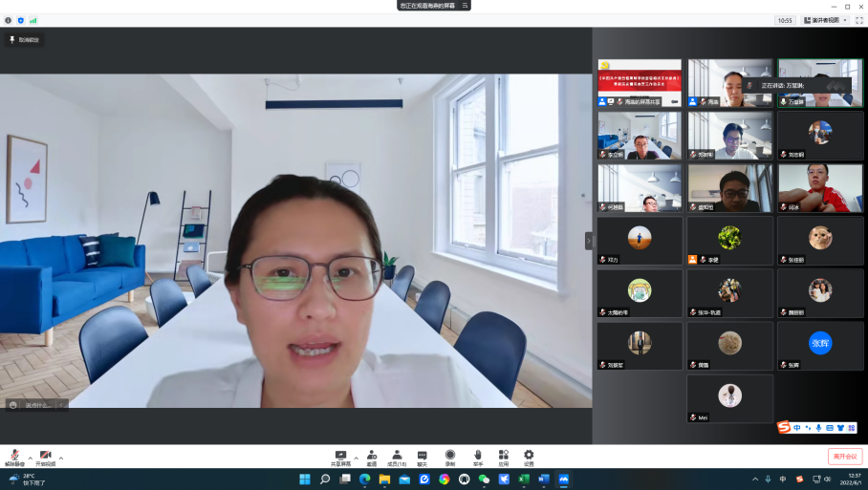Open the 邀请 invite icon

point(371,456)
